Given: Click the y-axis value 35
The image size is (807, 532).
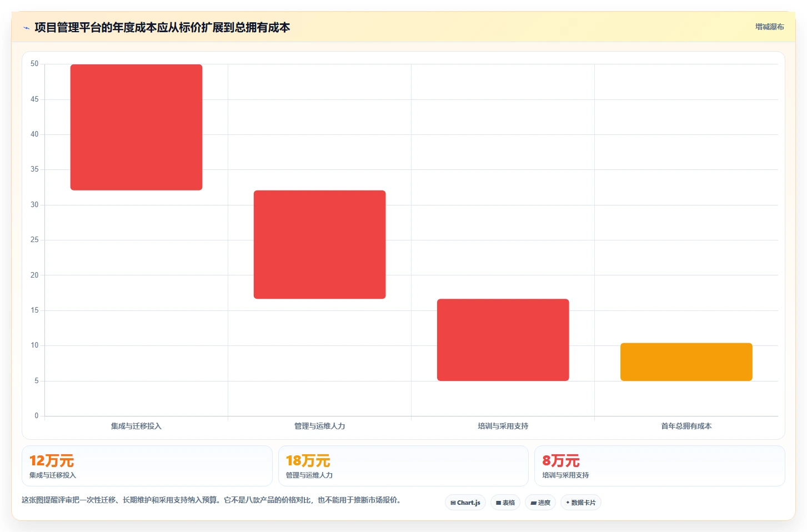Looking at the screenshot, I should pos(34,169).
